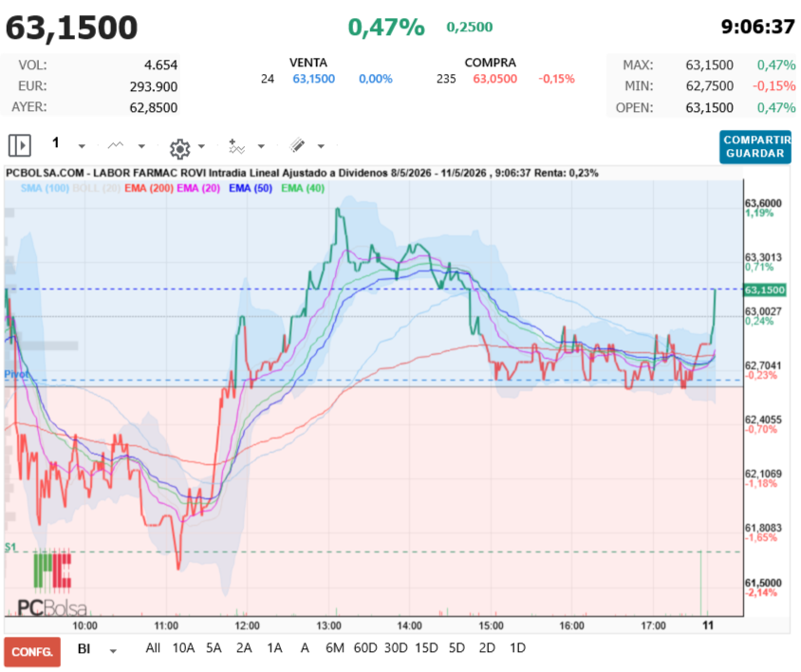Select the 2A time range
The image size is (801, 672).
[x=244, y=648]
